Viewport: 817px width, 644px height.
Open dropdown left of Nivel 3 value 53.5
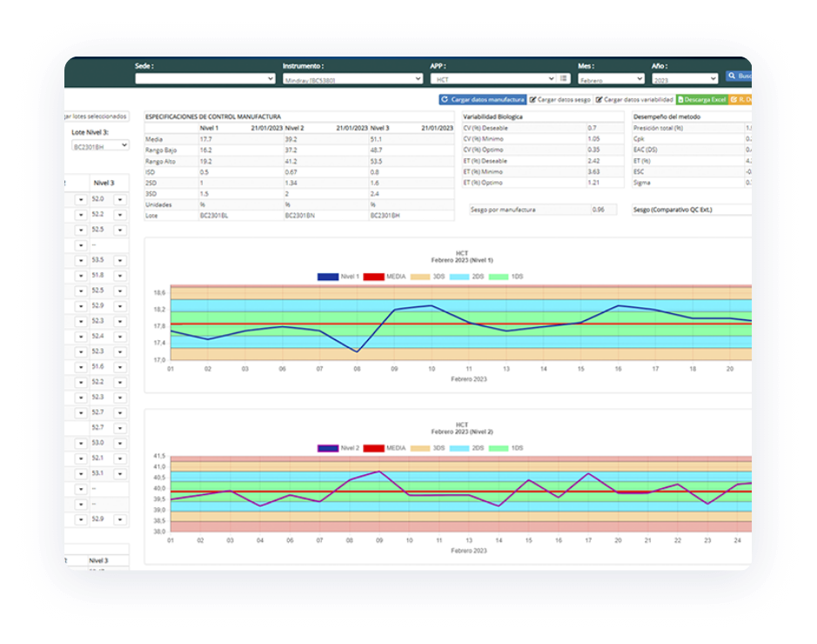tap(81, 260)
